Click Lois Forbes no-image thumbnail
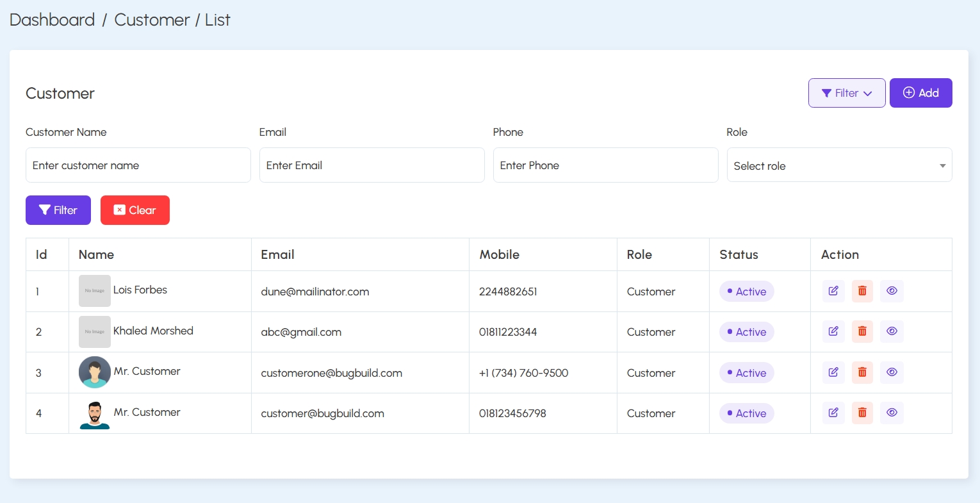This screenshot has height=503, width=980. (x=95, y=291)
